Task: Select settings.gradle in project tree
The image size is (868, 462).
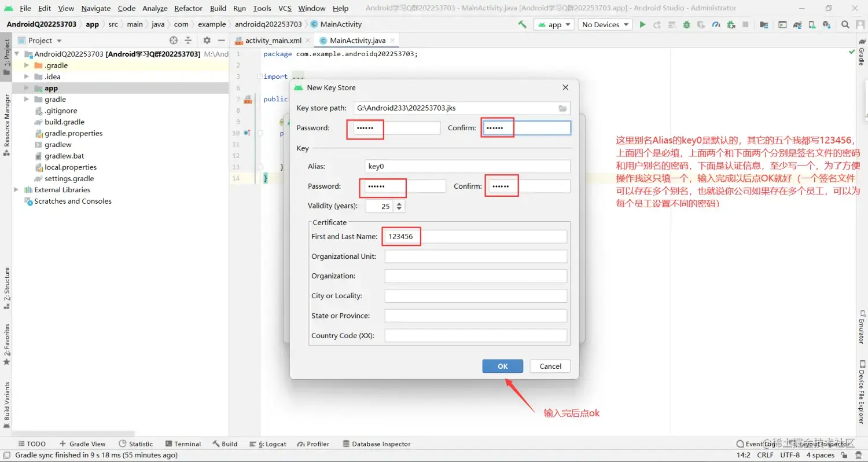Action: (69, 178)
